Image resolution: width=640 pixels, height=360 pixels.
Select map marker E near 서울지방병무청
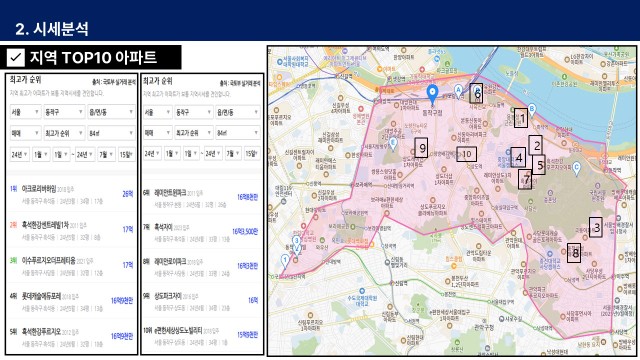pos(393,144)
